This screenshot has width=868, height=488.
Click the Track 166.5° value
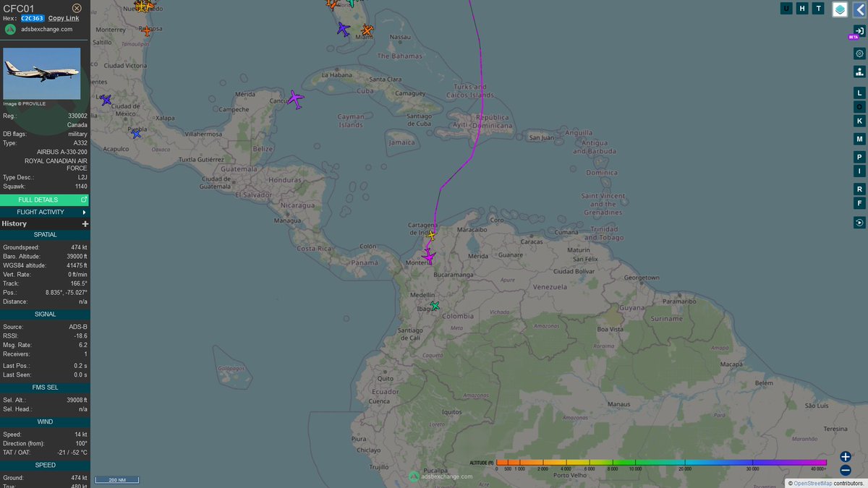(80, 283)
